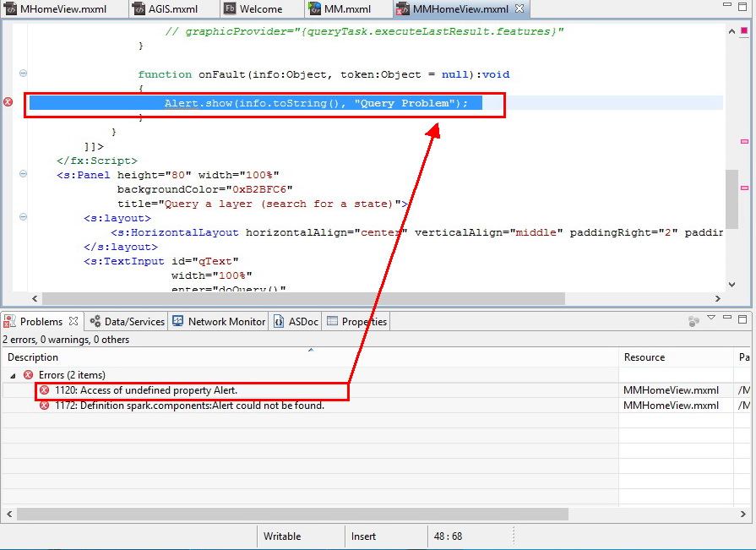Collapse the s:Panel code fold marker
The image size is (756, 550).
pyautogui.click(x=23, y=175)
